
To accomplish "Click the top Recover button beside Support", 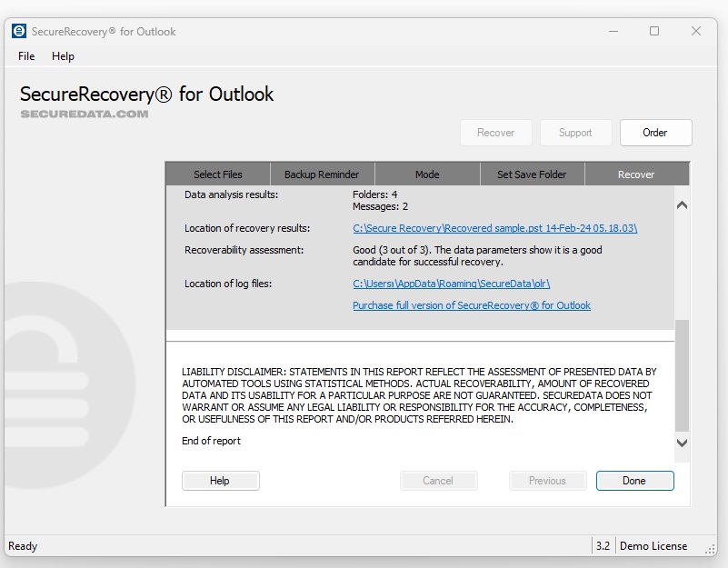I will (x=495, y=133).
